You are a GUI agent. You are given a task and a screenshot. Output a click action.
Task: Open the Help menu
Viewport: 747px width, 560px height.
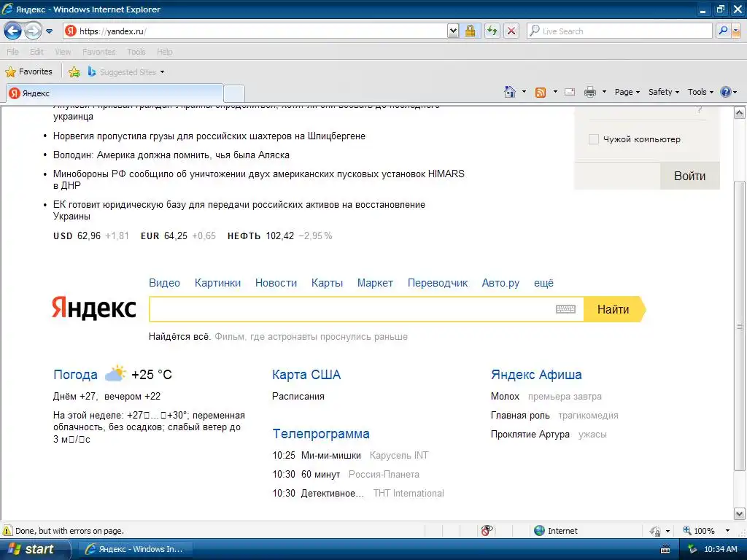coord(164,52)
